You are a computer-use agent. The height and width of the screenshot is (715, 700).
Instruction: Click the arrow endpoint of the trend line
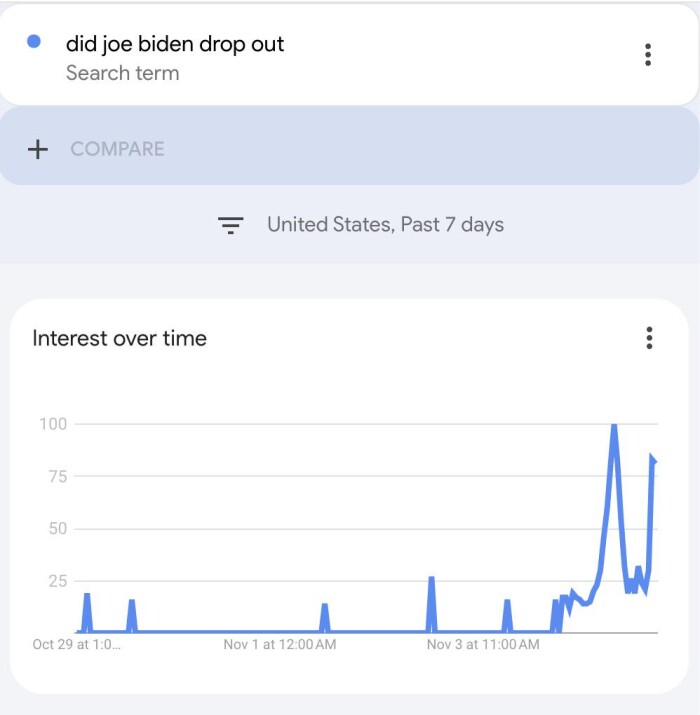653,460
